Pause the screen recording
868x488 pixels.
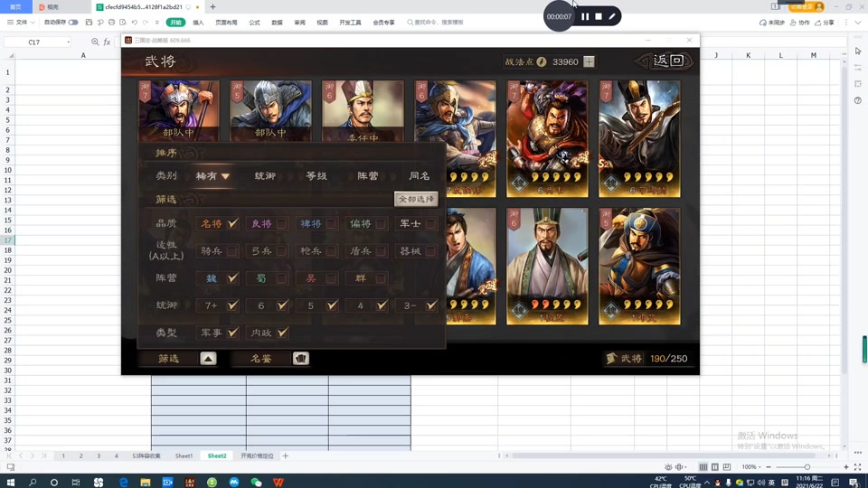[585, 16]
